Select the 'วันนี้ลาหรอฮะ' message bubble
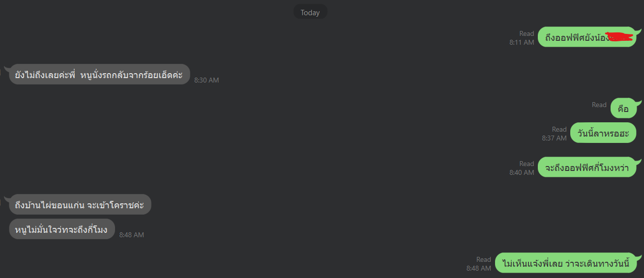This screenshot has height=278, width=644. pyautogui.click(x=603, y=133)
